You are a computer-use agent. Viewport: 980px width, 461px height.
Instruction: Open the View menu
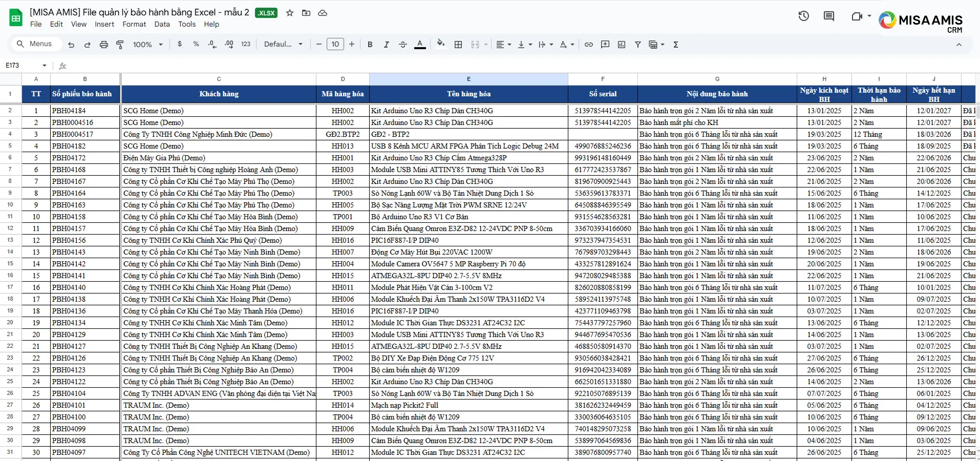(79, 24)
